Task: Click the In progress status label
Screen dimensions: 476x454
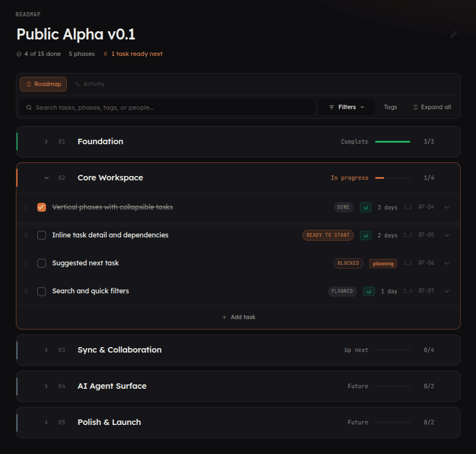Action: [349, 178]
